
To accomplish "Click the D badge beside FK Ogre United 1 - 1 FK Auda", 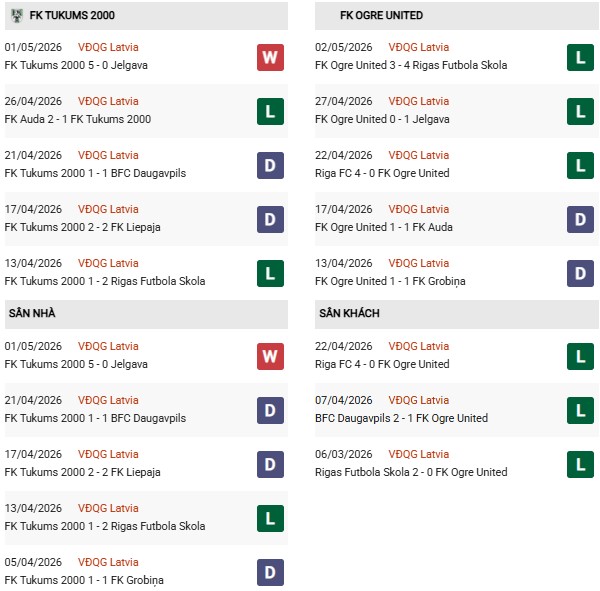I will point(580,220).
